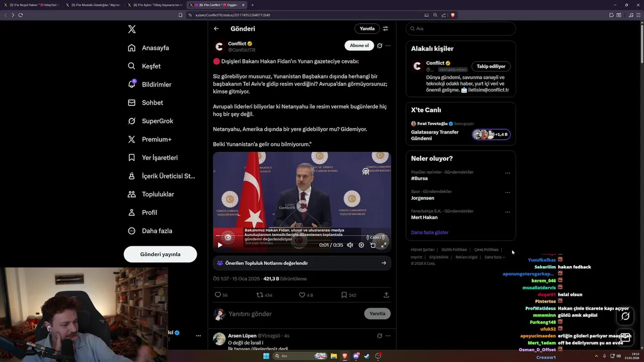Click the Ara search field
The width and height of the screenshot is (644, 362).
click(x=460, y=29)
